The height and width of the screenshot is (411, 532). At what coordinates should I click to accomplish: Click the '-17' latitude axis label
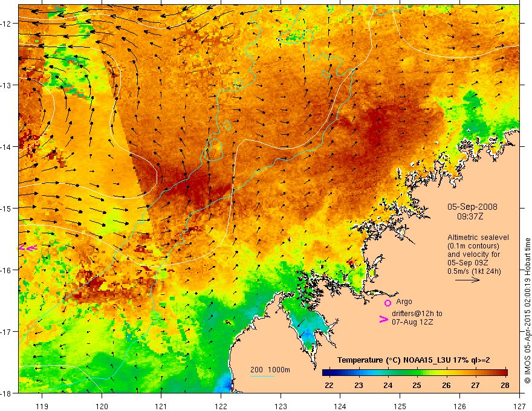(x=6, y=331)
